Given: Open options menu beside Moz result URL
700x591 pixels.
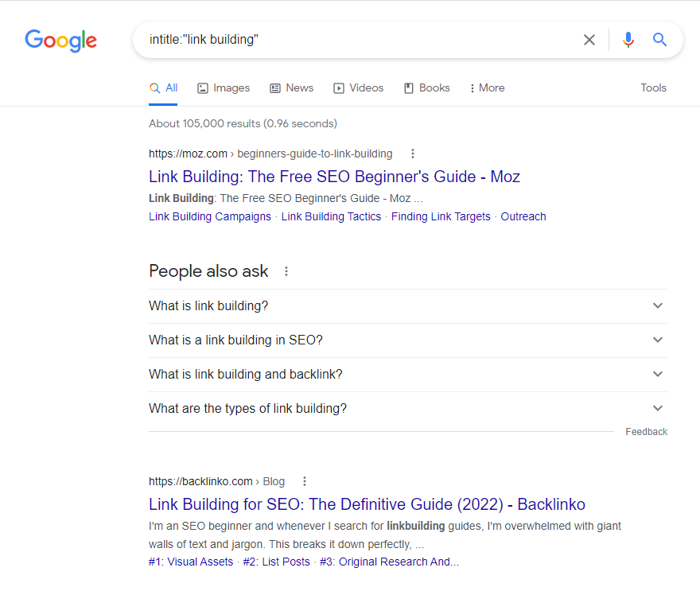Looking at the screenshot, I should (412, 154).
